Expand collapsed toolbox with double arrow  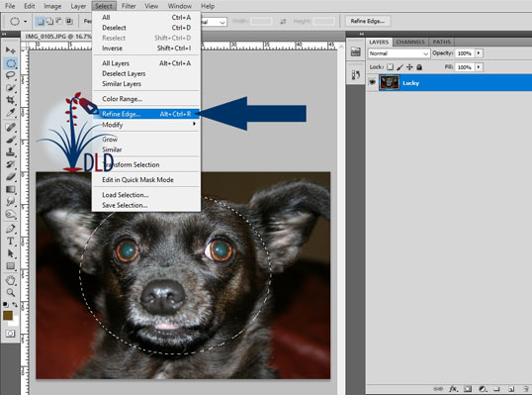(4, 34)
